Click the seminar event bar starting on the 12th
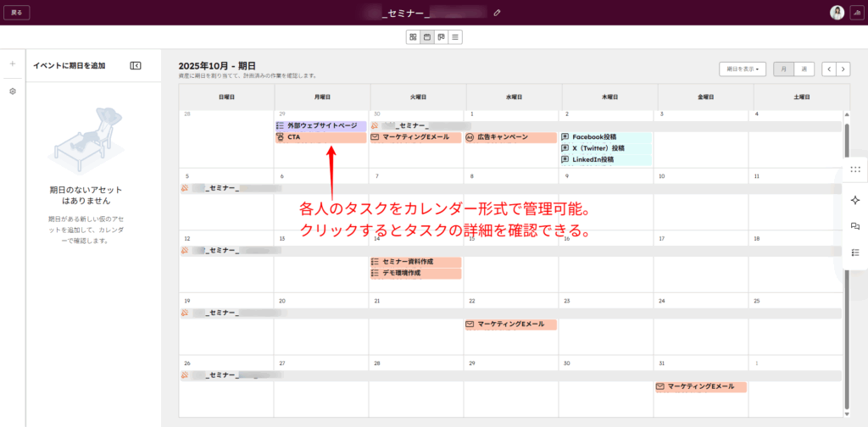This screenshot has width=868, height=427. pyautogui.click(x=511, y=251)
